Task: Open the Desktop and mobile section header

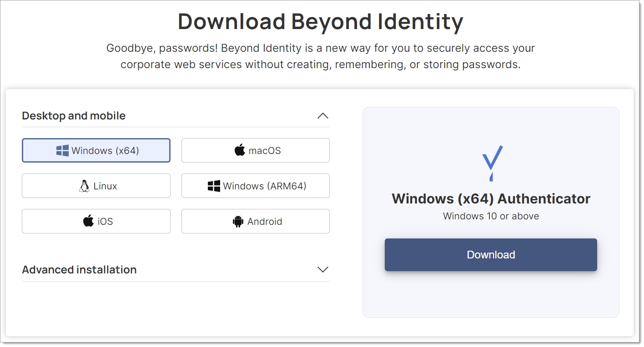Action: pyautogui.click(x=74, y=116)
